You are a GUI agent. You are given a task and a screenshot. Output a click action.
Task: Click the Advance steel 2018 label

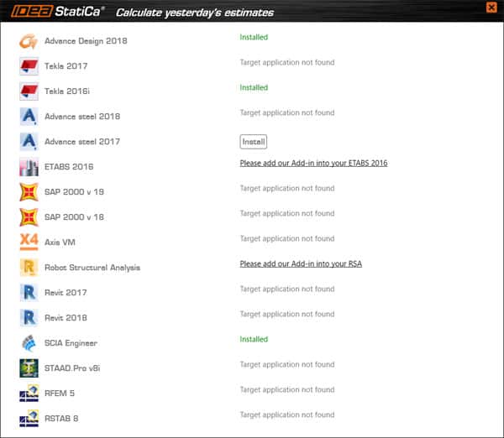coord(82,117)
